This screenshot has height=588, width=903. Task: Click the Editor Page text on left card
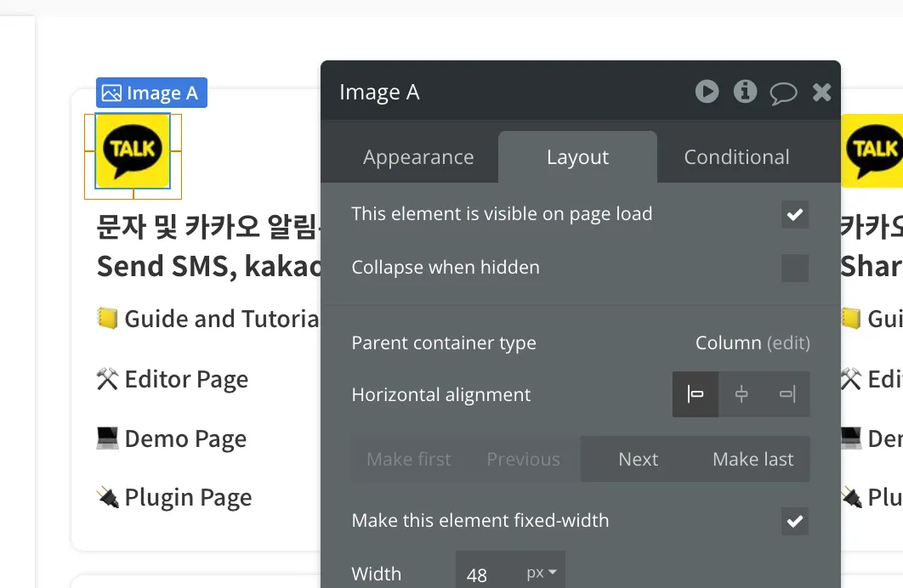pos(186,379)
